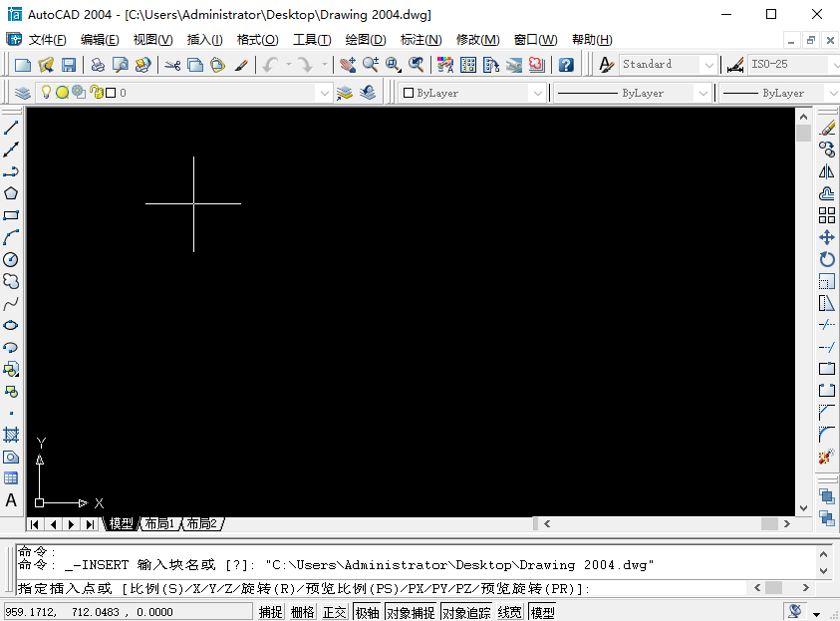Toggle 正交 ortho mode
840x621 pixels.
335,612
